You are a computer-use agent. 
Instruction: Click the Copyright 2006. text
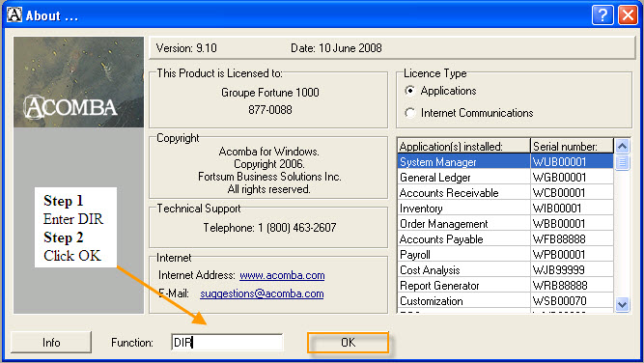(x=269, y=164)
